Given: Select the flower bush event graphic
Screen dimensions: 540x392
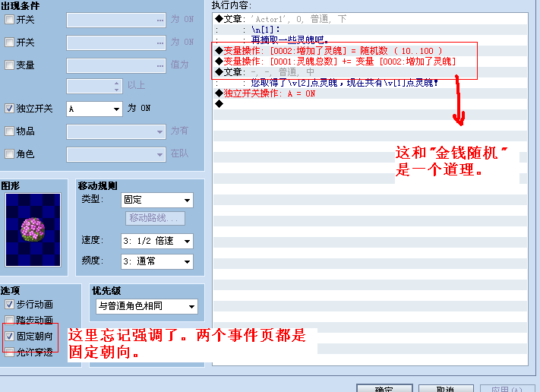Looking at the screenshot, I should point(33,229).
